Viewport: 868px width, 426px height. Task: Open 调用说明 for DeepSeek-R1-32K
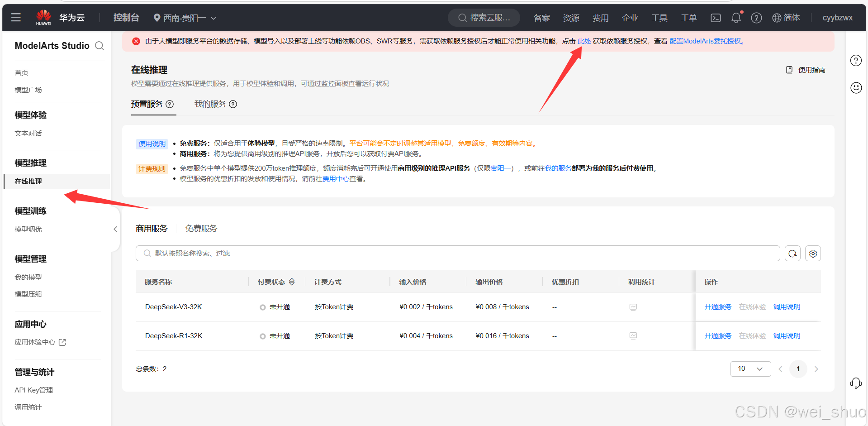coord(787,336)
